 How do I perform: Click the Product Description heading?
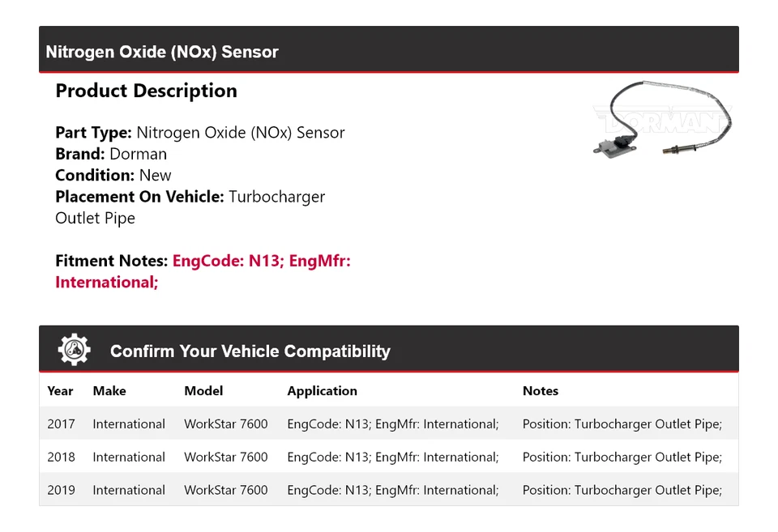(x=146, y=91)
